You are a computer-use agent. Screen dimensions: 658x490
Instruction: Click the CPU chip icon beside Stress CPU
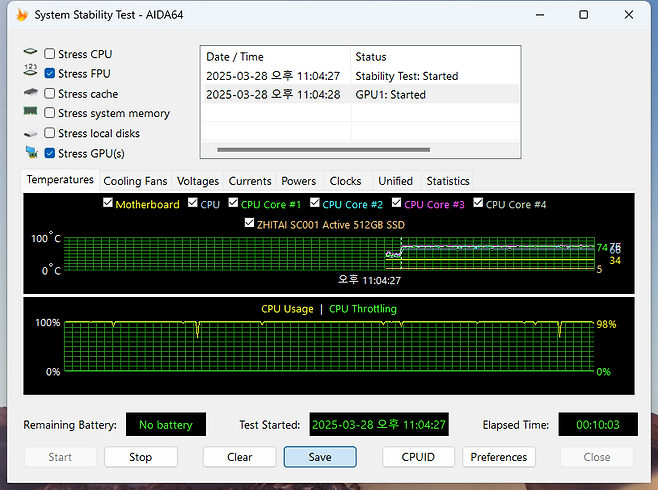[30, 54]
